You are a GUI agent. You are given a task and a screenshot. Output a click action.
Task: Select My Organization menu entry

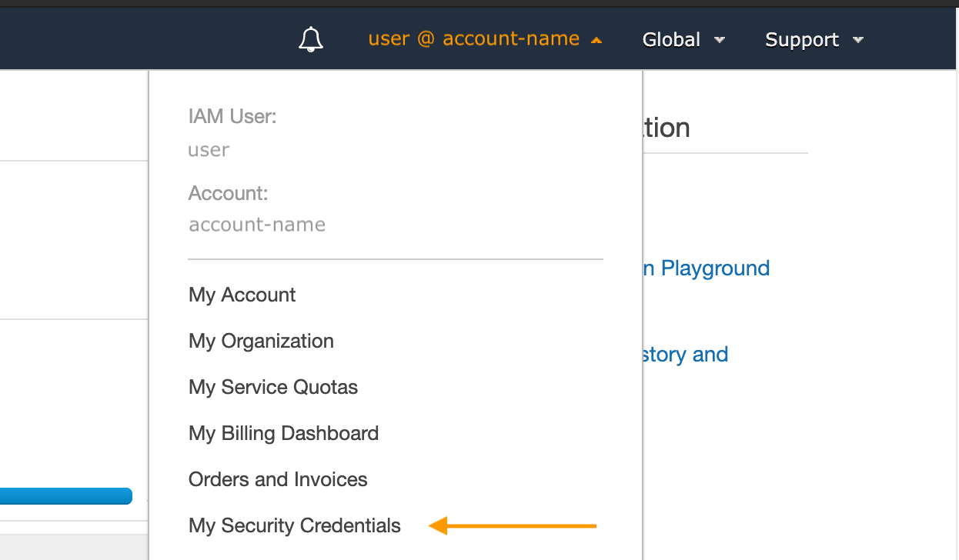pos(261,341)
